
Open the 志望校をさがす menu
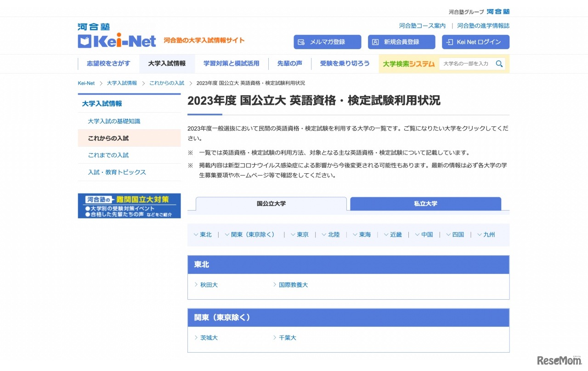tap(108, 63)
